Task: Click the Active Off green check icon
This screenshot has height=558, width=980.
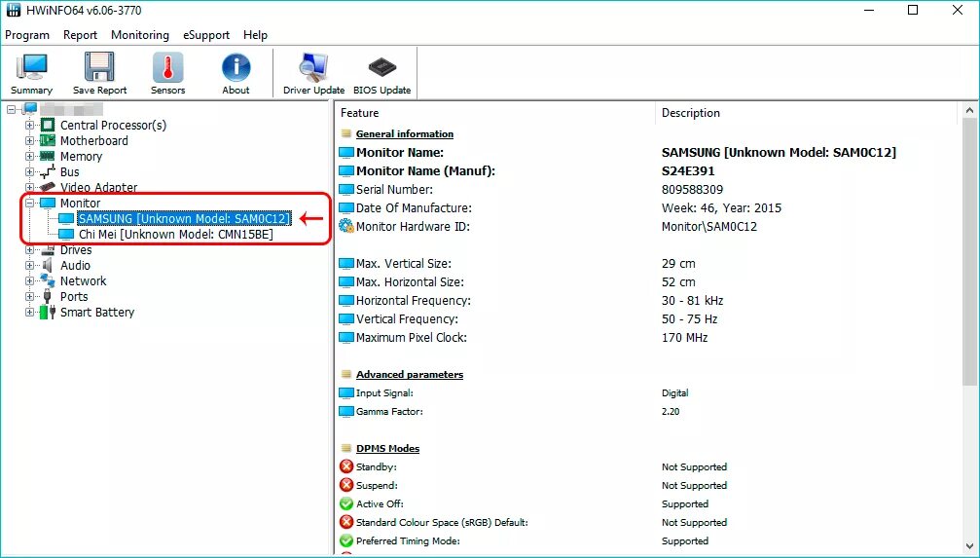Action: (346, 503)
